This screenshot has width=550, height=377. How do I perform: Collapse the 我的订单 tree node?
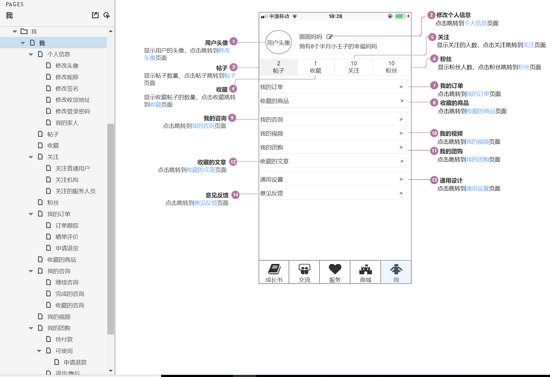[31, 214]
